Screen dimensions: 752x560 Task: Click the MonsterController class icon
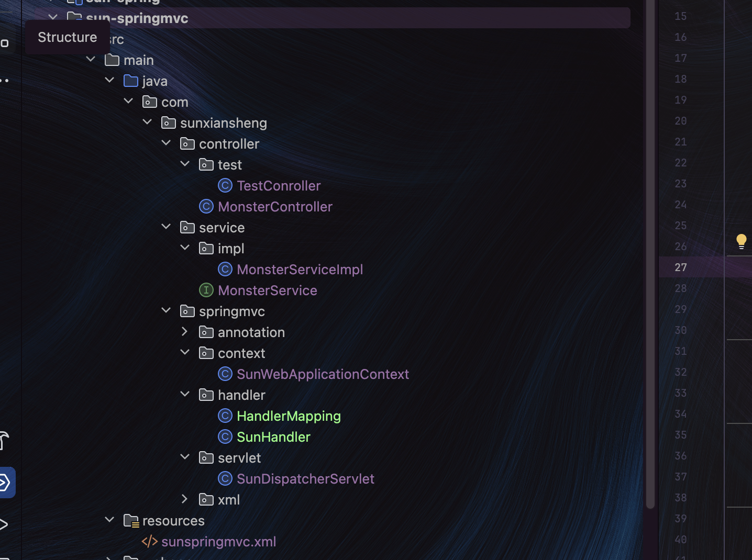[206, 206]
